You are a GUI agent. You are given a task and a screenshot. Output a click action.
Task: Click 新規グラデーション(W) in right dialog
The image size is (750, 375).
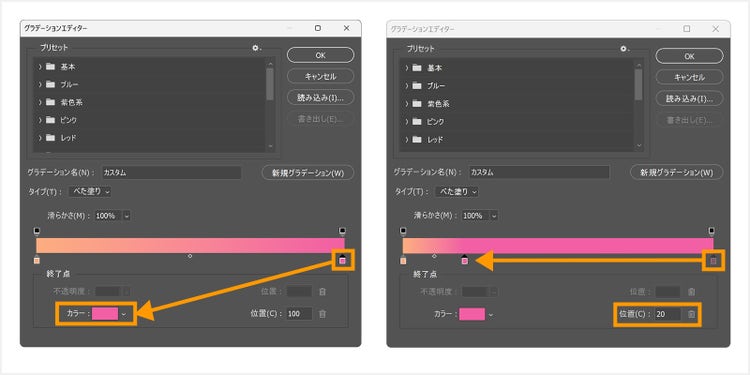pyautogui.click(x=676, y=173)
